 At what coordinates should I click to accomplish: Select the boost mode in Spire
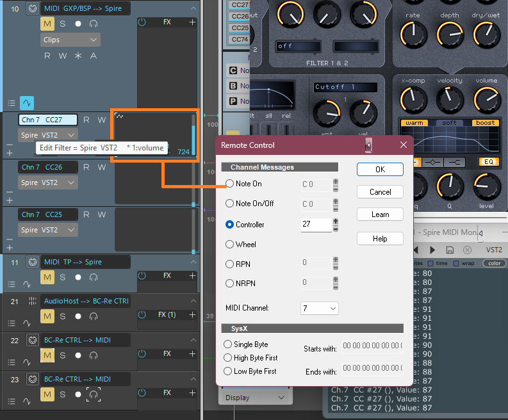tap(486, 123)
